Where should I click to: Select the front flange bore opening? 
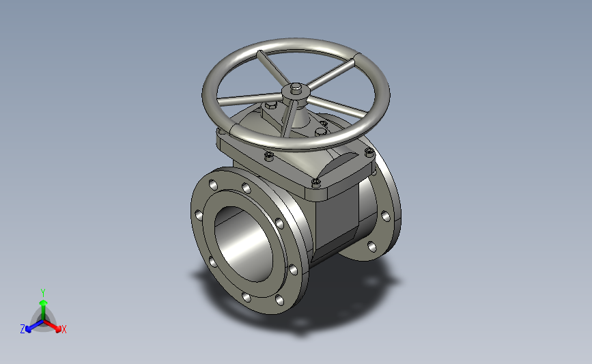point(244,244)
